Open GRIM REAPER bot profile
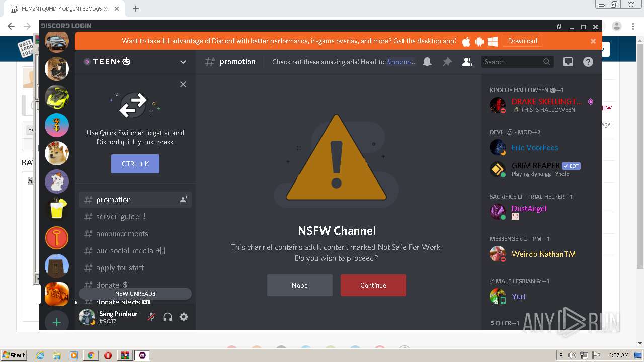The width and height of the screenshot is (644, 362). (541, 169)
